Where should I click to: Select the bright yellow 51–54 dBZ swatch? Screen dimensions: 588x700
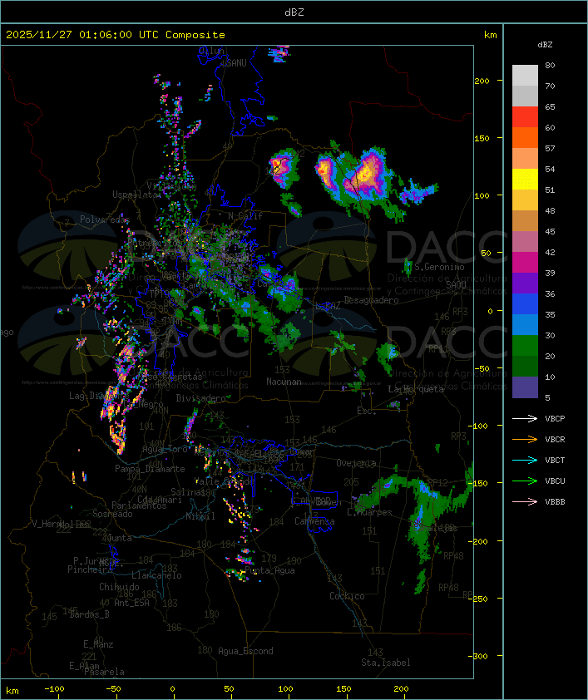pyautogui.click(x=525, y=179)
